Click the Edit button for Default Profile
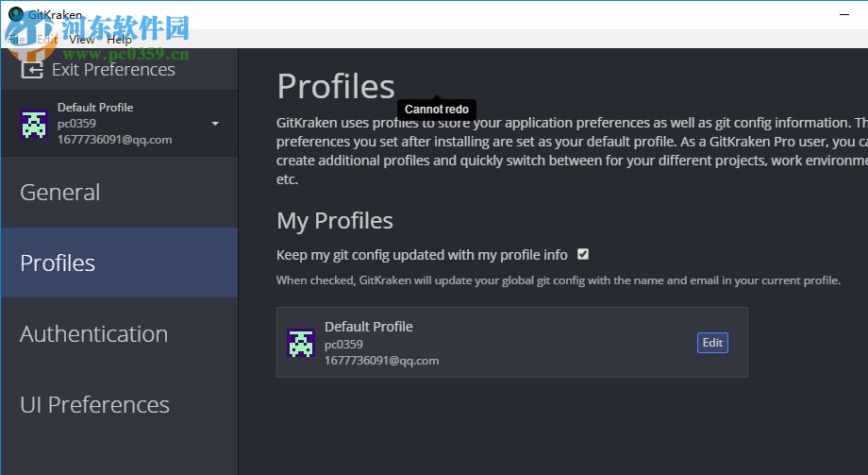The width and height of the screenshot is (868, 475). coord(712,343)
